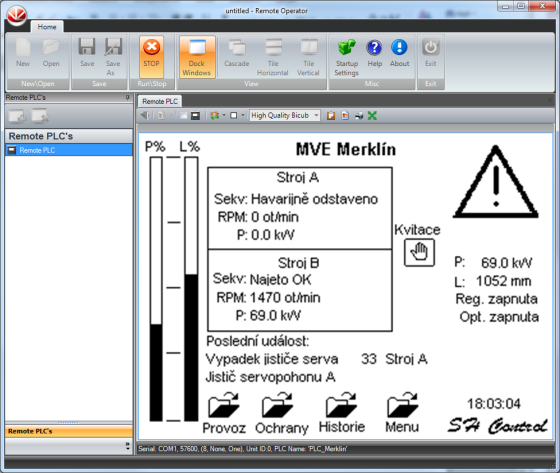Pin the Remote PLC's side panel

pos(128,97)
